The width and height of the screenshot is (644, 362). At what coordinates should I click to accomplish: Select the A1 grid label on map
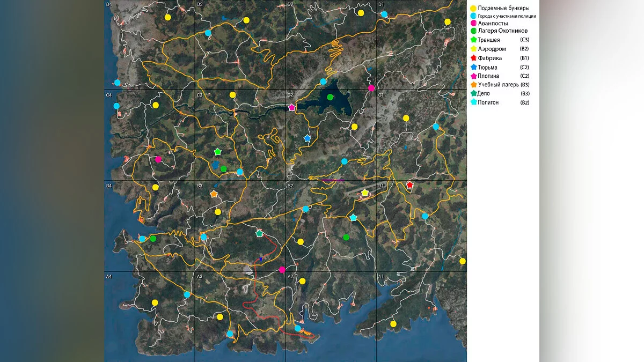(381, 276)
